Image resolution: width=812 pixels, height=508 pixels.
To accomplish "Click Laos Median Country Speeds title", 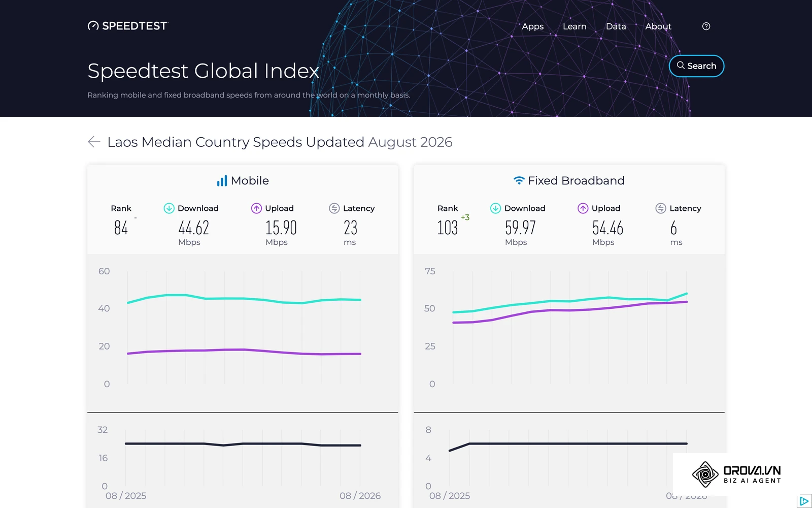I will (280, 142).
